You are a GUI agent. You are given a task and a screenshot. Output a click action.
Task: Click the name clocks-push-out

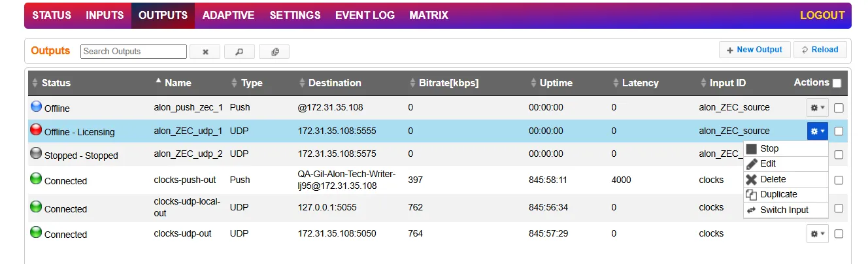[x=185, y=179]
